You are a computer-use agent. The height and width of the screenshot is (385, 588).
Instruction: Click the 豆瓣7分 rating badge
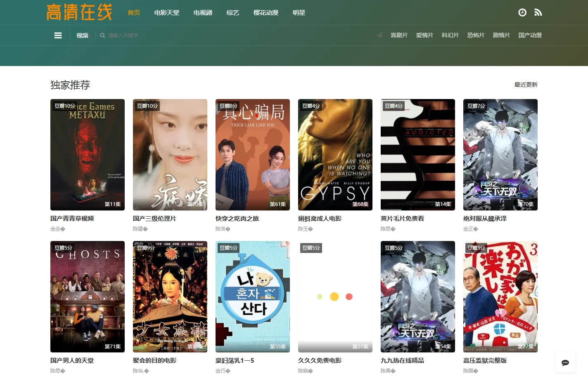tap(476, 106)
